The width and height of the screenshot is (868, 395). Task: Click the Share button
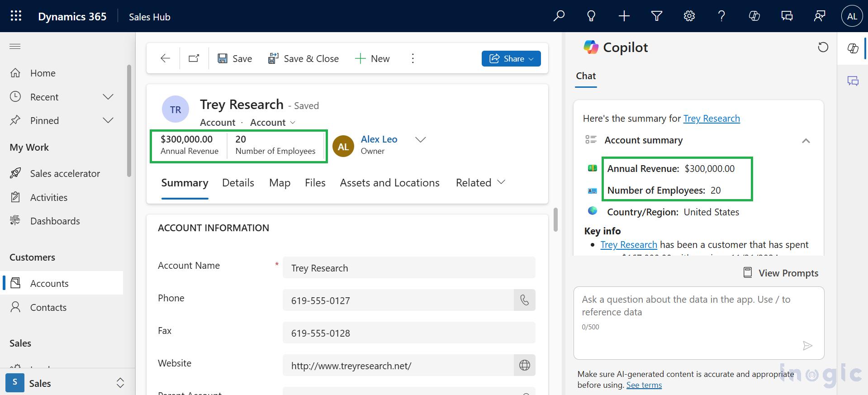511,58
